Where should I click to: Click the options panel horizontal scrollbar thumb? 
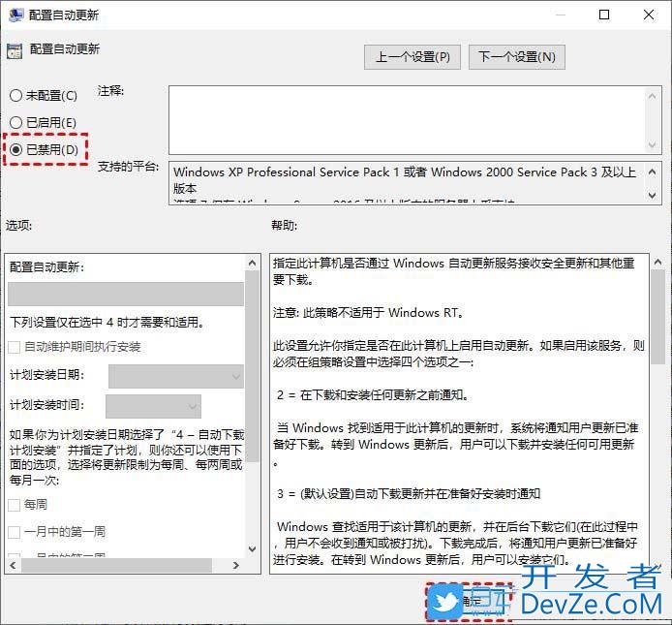point(116,565)
